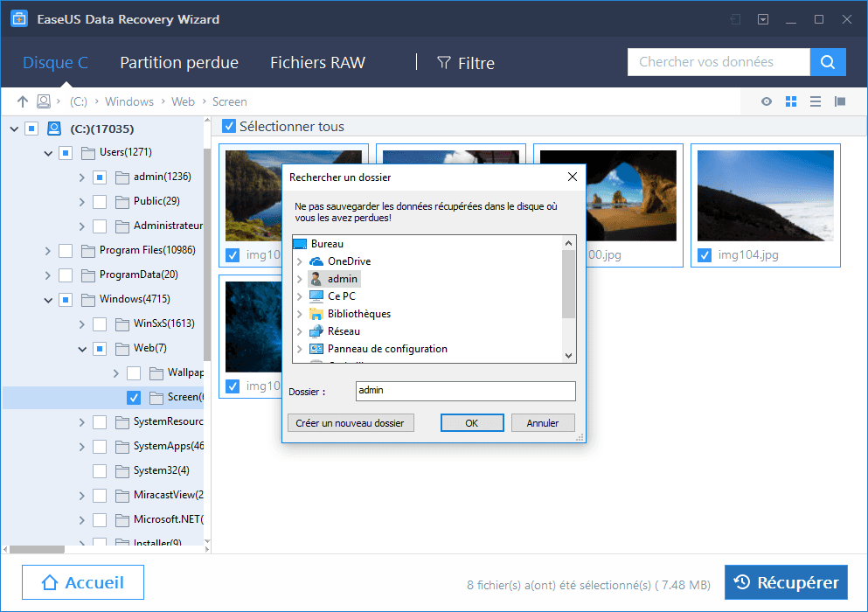Click the Program Files folder icon

pyautogui.click(x=87, y=250)
